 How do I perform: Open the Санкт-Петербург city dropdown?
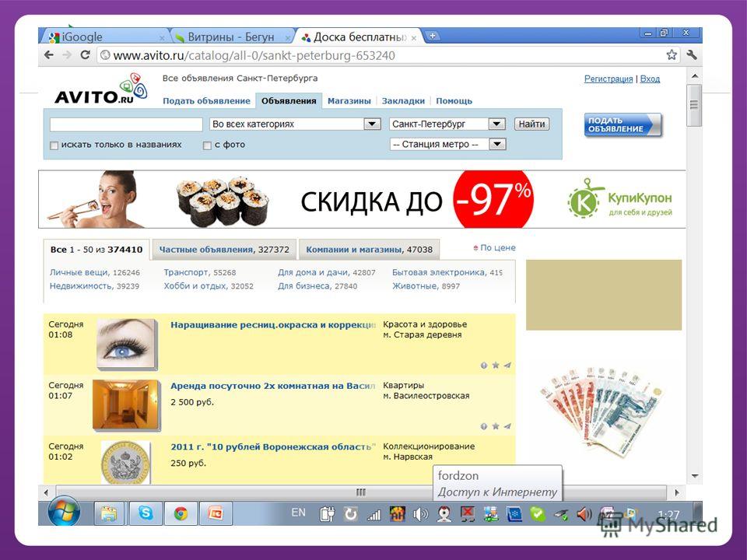(x=447, y=124)
